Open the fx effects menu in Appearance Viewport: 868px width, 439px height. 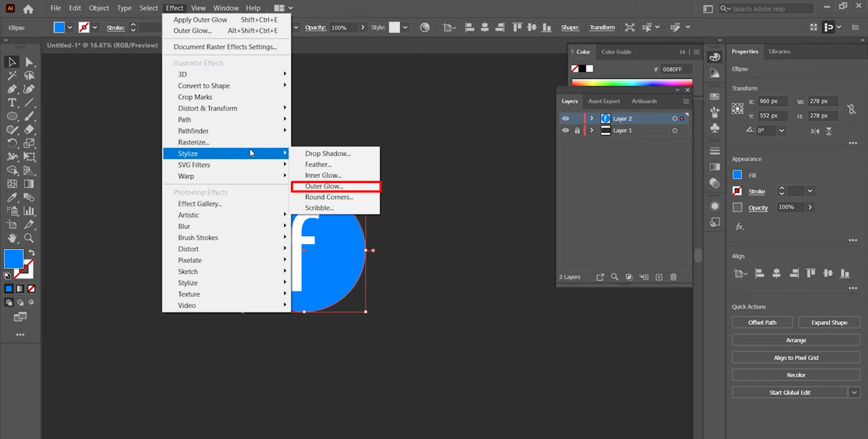[740, 227]
